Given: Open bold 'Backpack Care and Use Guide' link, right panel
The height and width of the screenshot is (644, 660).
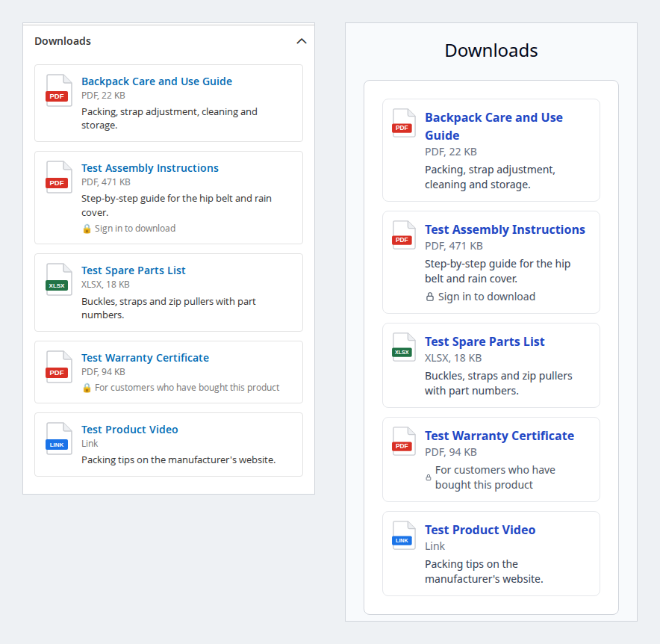Looking at the screenshot, I should click(x=494, y=126).
